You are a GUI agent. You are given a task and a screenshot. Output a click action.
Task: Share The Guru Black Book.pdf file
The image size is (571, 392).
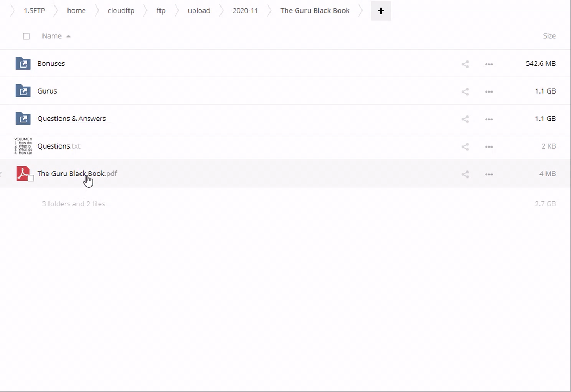coord(465,174)
